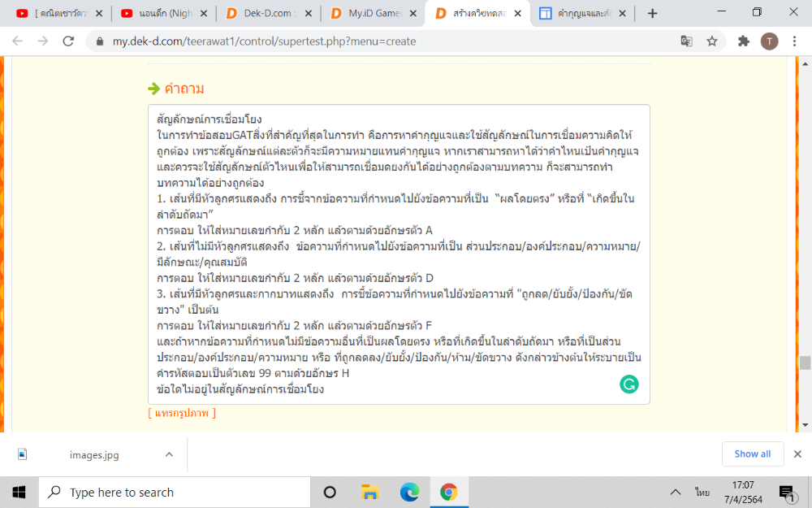Click the page vertical scrollbar thumb
The image size is (812, 508).
tap(804, 363)
